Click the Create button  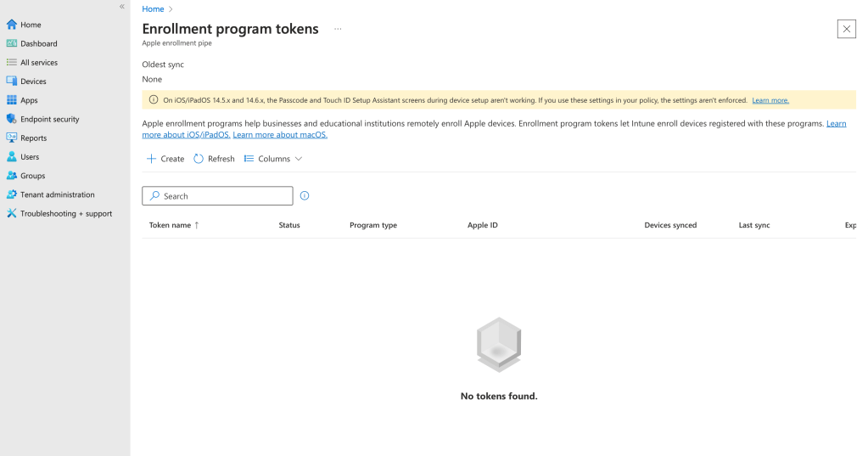coord(165,159)
